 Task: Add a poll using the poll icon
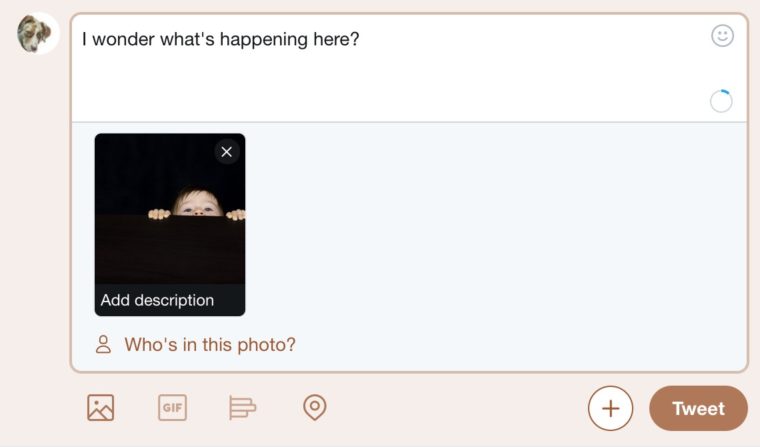pos(242,407)
